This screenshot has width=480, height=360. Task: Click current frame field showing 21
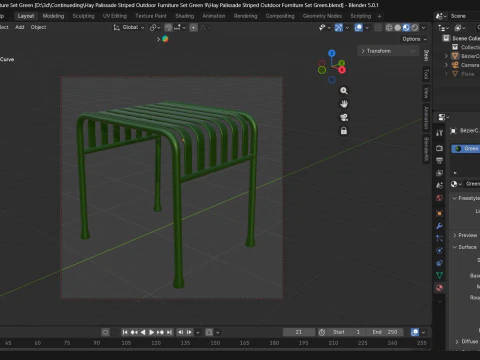click(299, 332)
